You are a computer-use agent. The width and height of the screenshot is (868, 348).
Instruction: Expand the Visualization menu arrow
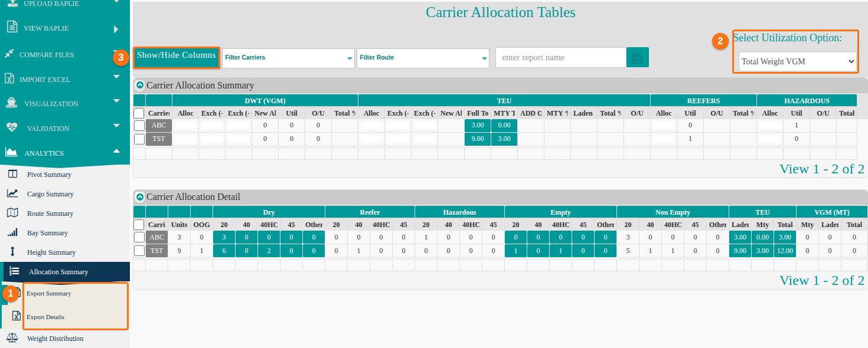point(116,101)
